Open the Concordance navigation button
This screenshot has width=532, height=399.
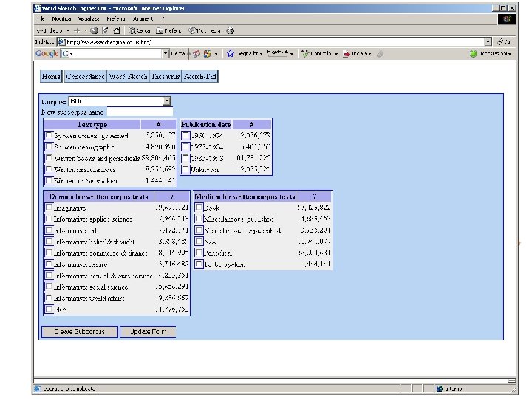point(85,77)
